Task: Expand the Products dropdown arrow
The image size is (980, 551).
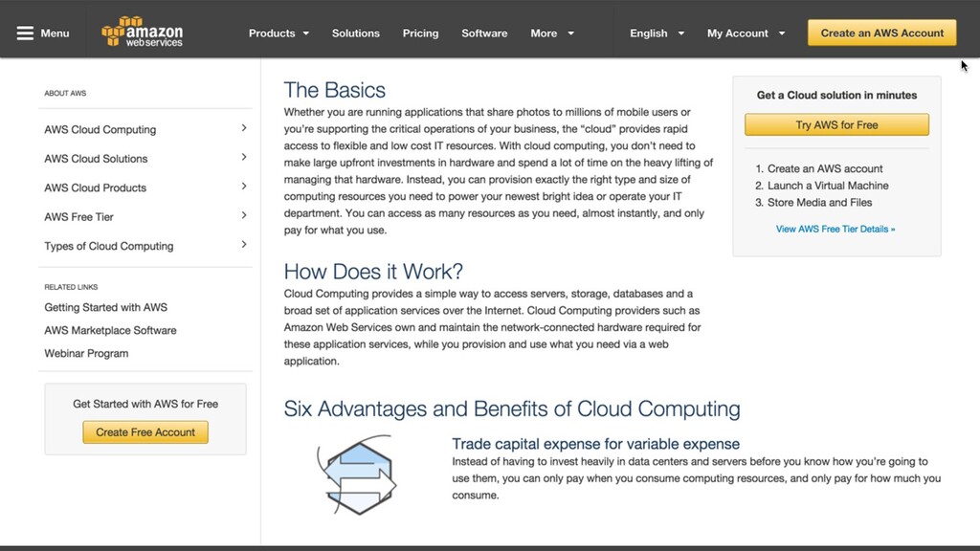Action: click(x=306, y=33)
